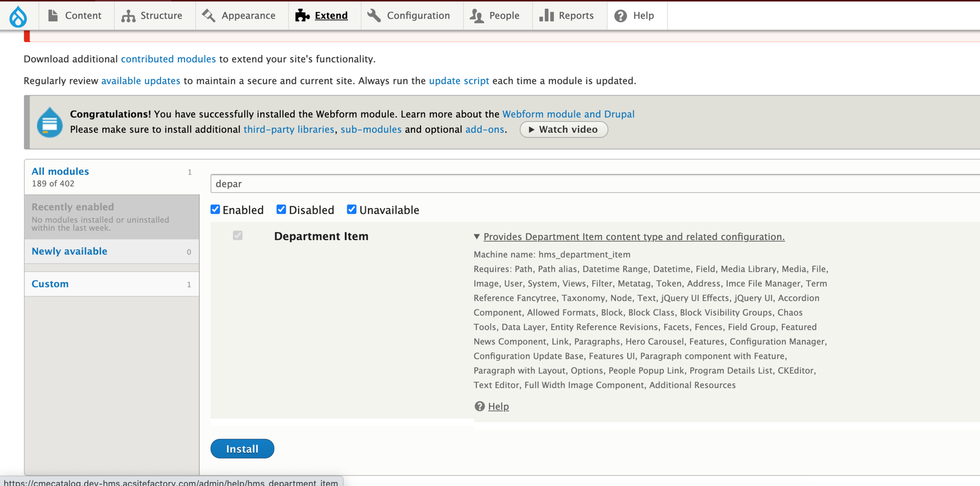Screen dimensions: 980x486
Task: Click the Extend puzzle piece icon
Action: [302, 16]
